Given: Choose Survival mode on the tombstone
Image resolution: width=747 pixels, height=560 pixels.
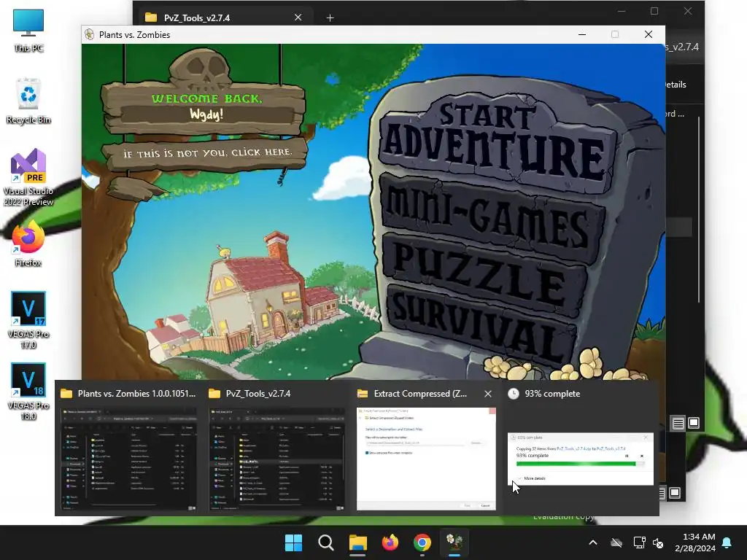Looking at the screenshot, I should pyautogui.click(x=481, y=327).
